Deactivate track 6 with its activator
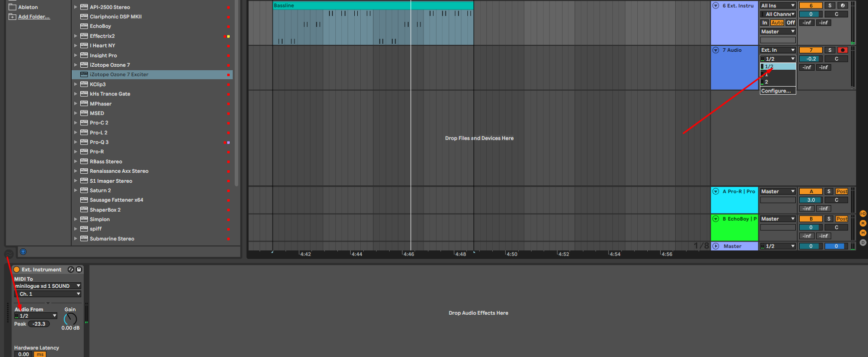 811,6
